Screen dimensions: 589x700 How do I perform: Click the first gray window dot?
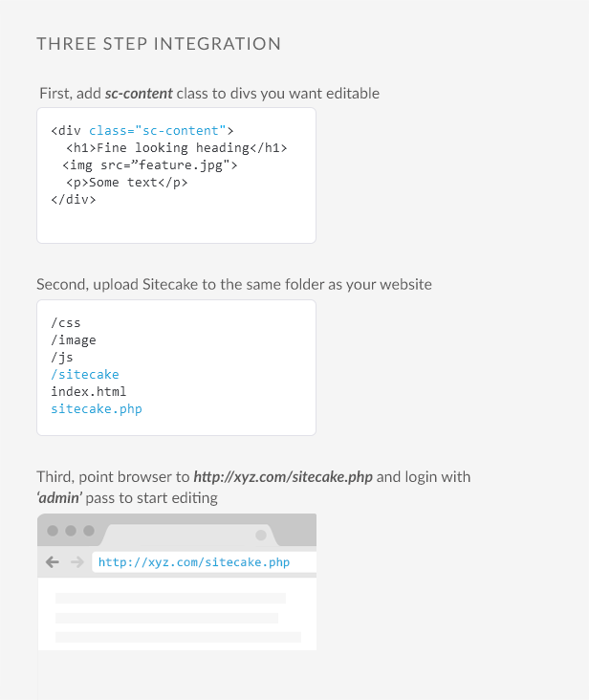(53, 531)
